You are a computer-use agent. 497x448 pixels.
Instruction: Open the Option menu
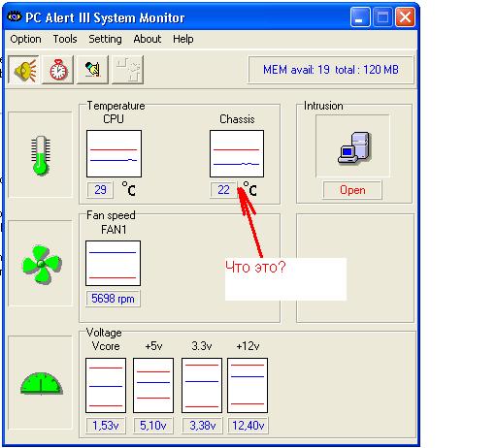(25, 39)
